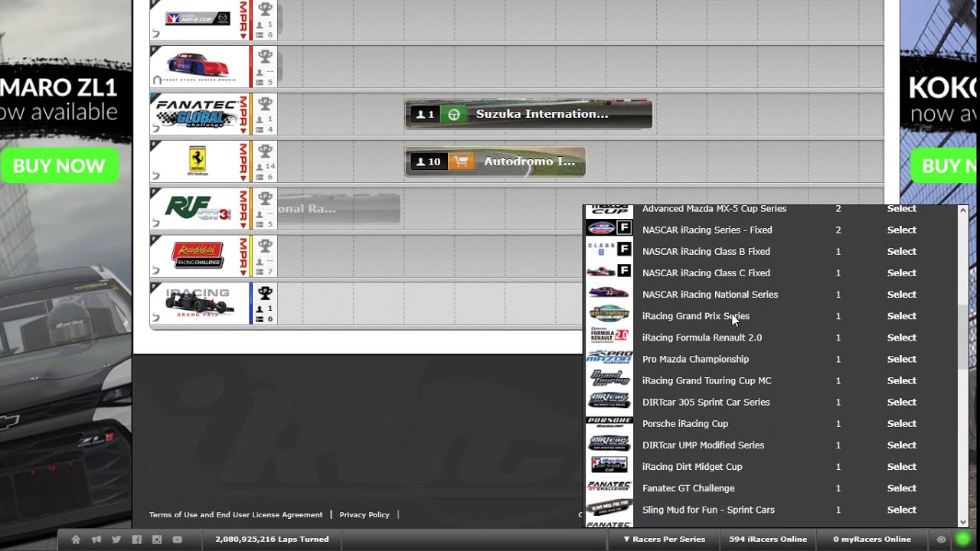The width and height of the screenshot is (980, 551).
Task: Open Instagram icon in bottom bar
Action: pos(157,540)
